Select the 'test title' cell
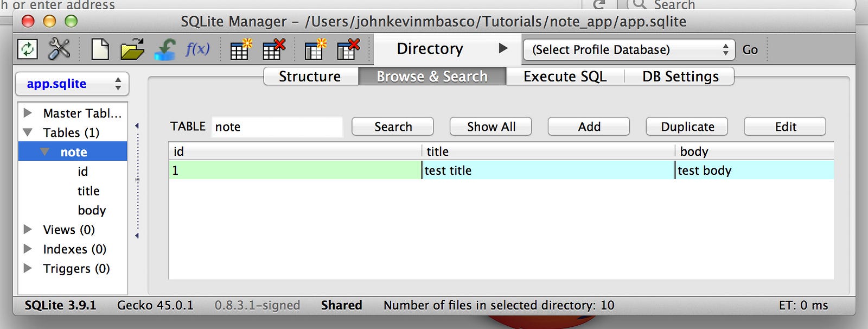 click(548, 170)
